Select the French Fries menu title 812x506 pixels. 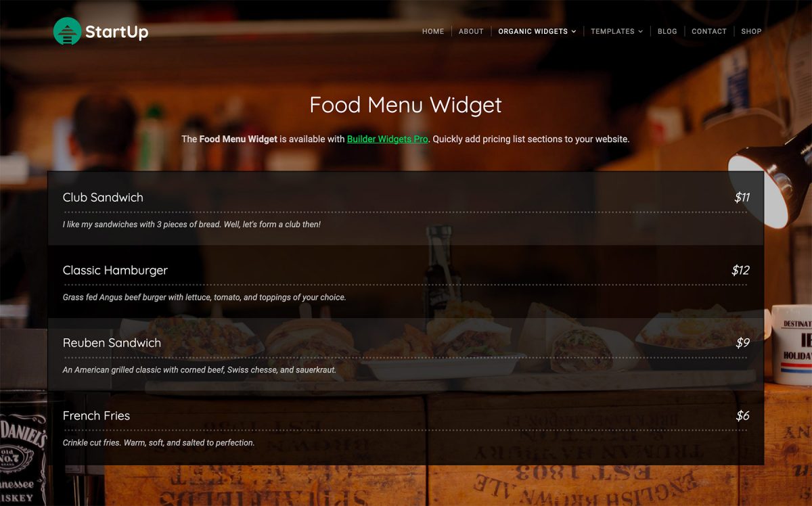[x=96, y=415]
